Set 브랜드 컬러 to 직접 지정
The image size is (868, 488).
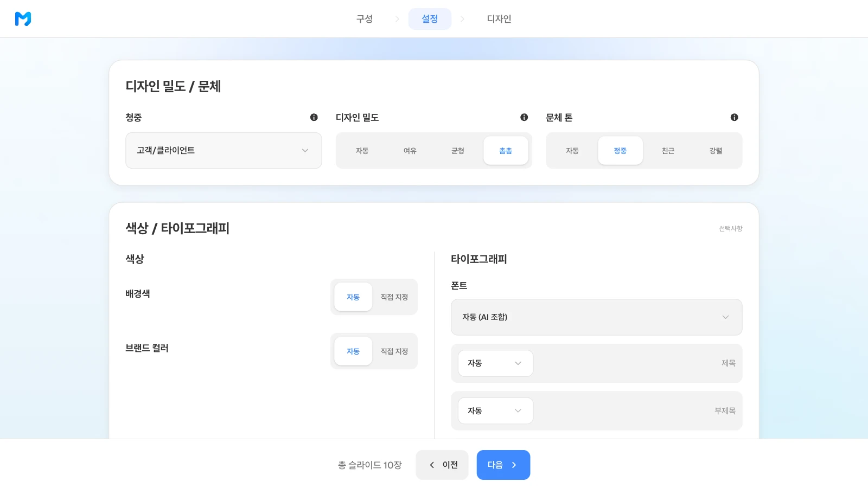pyautogui.click(x=394, y=351)
